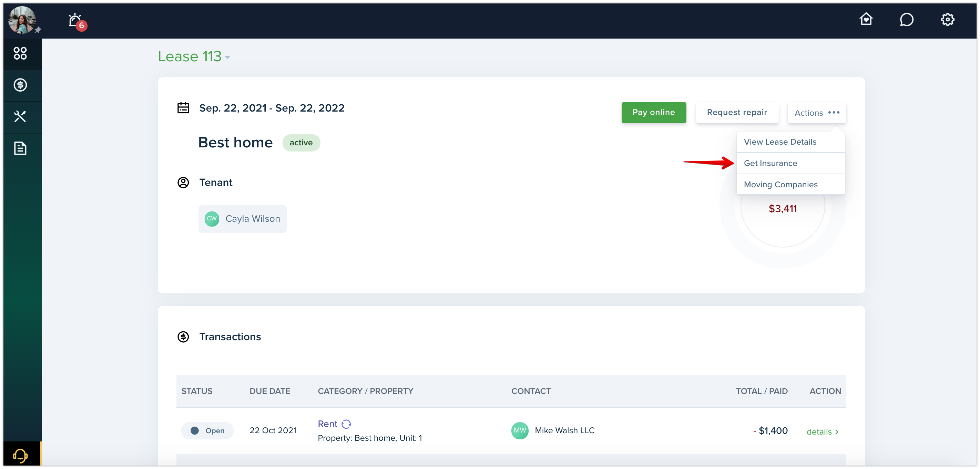Click the recurring icon next to Rent
This screenshot has height=469, width=980.
tap(346, 424)
